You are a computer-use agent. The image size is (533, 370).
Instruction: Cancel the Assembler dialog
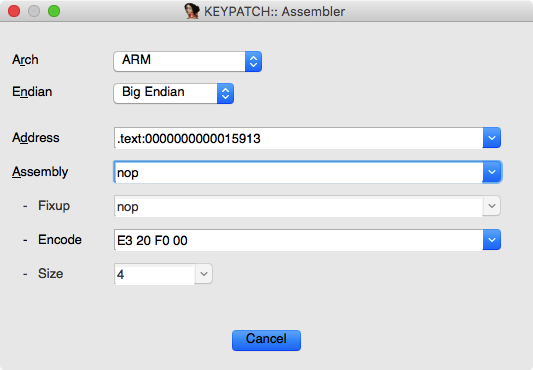(x=266, y=340)
